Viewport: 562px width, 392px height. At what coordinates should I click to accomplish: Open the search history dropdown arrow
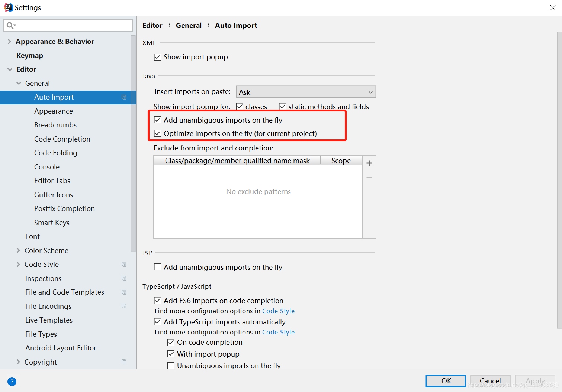pos(15,25)
